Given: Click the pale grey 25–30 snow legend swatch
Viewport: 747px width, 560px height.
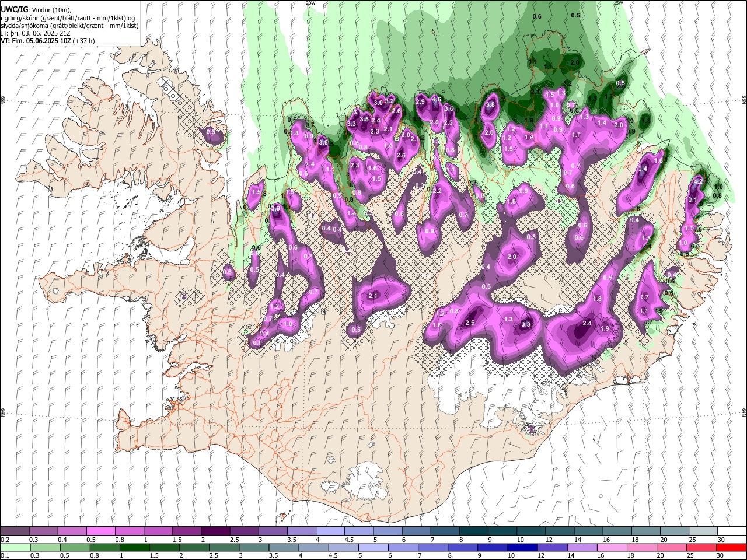Looking at the screenshot, I should pos(702,531).
